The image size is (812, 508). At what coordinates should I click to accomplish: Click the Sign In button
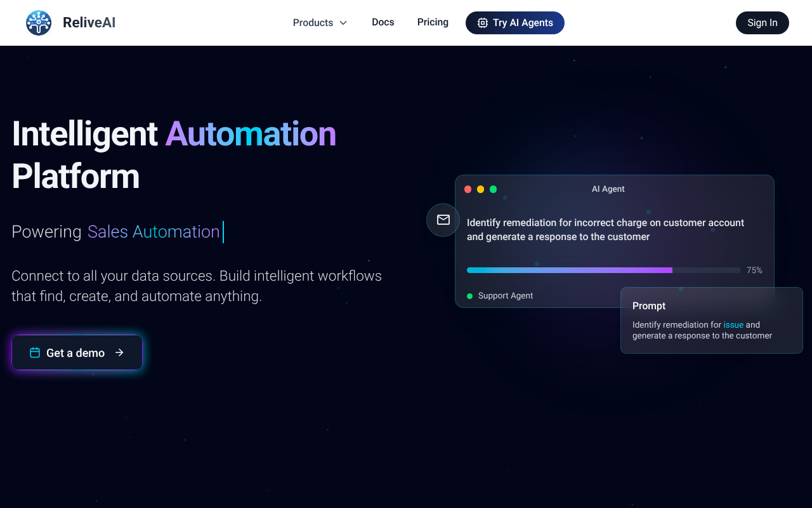[x=762, y=22]
